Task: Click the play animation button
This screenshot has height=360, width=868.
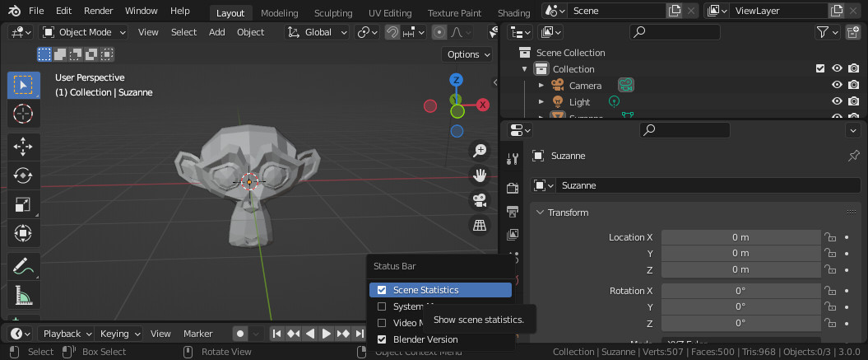Action: point(327,334)
